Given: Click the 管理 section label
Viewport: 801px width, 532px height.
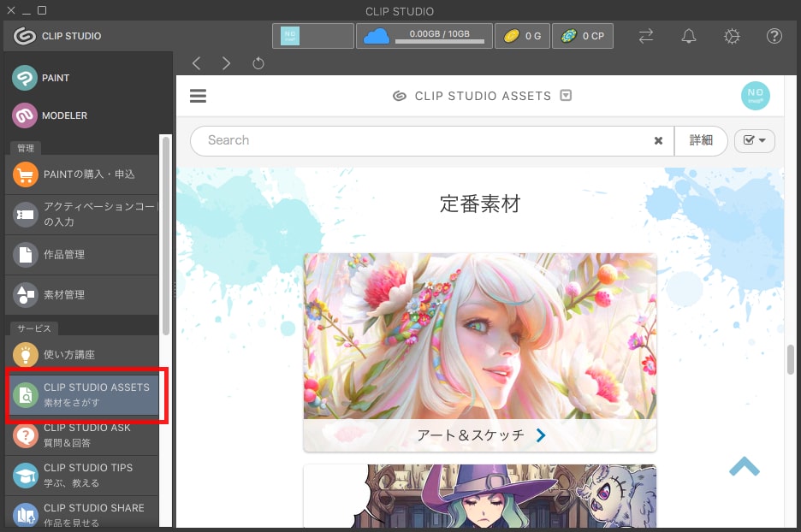Looking at the screenshot, I should pos(26,148).
